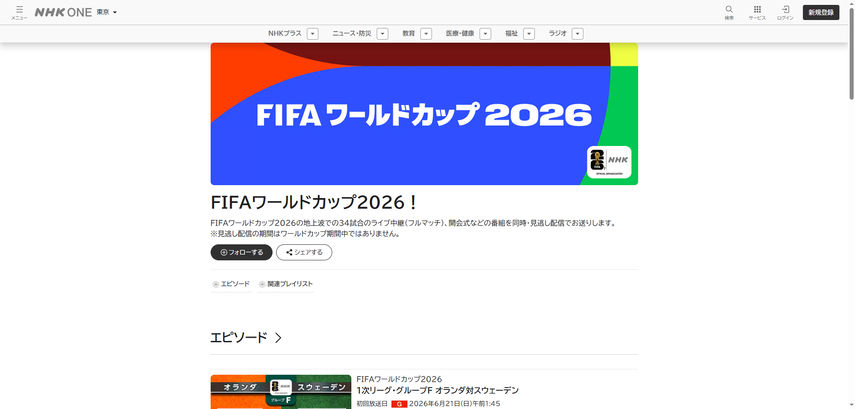Open the 福祉 menu link

(x=511, y=34)
